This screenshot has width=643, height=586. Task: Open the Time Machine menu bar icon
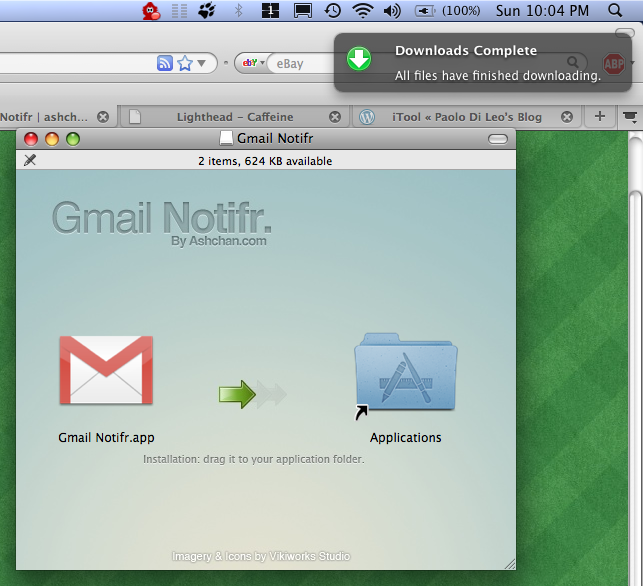pos(333,11)
